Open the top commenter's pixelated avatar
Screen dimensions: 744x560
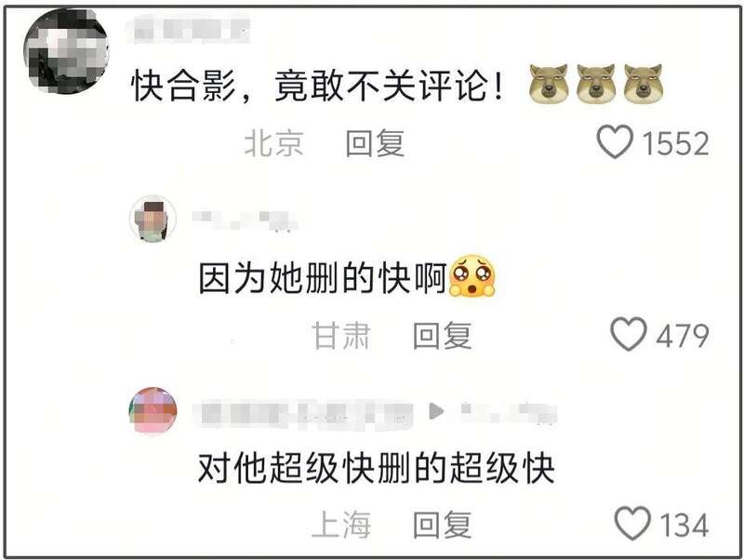pyautogui.click(x=66, y=51)
